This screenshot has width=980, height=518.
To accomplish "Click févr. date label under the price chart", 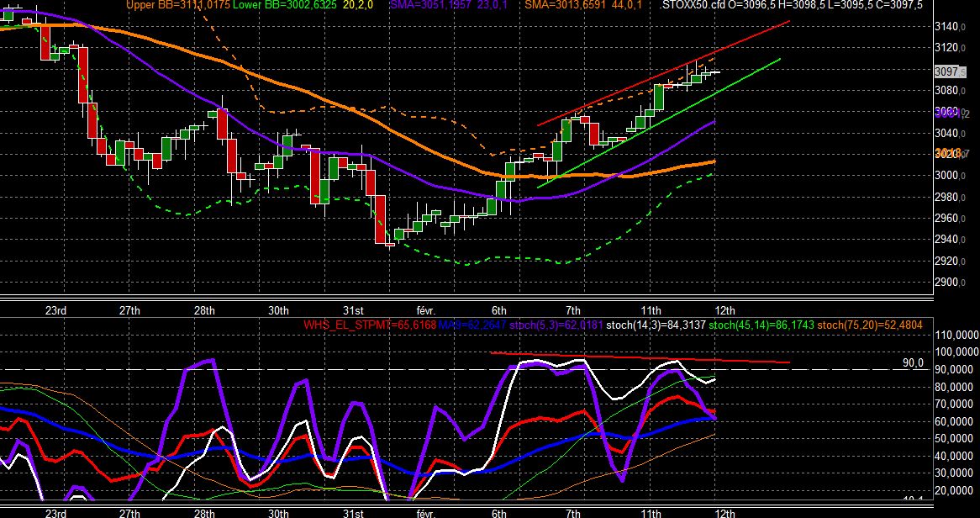I will coord(425,310).
